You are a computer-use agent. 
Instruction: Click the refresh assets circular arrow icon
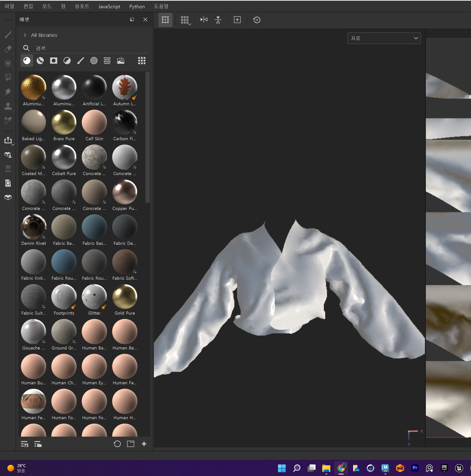[117, 444]
